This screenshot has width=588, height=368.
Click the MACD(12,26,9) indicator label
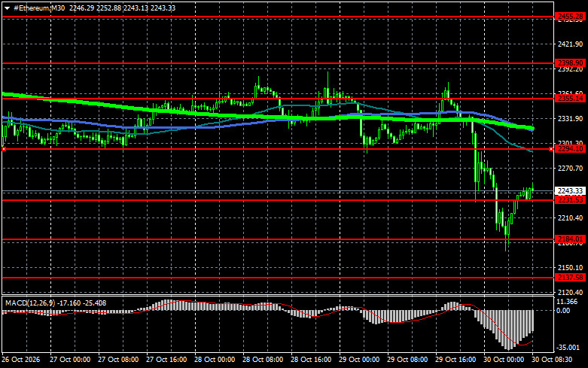[x=30, y=303]
